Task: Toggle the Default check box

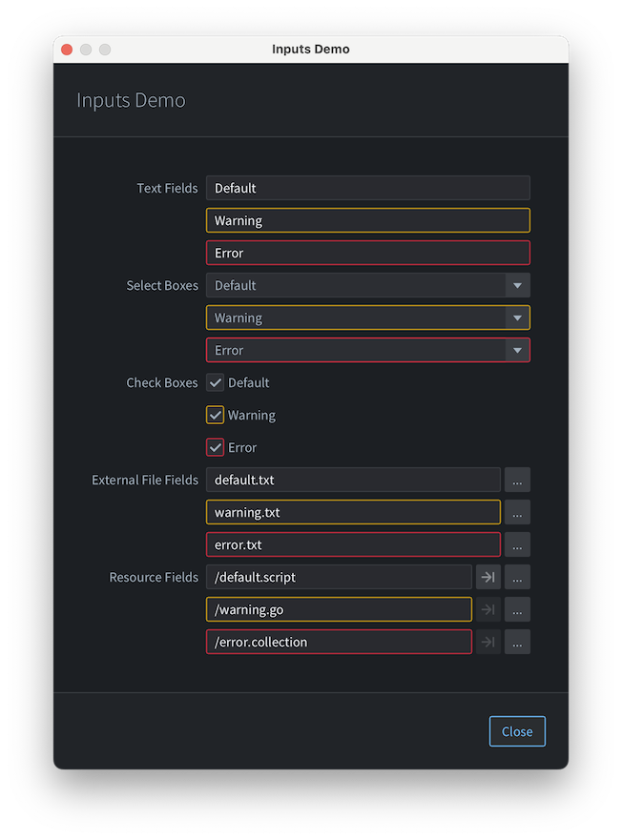Action: tap(216, 382)
